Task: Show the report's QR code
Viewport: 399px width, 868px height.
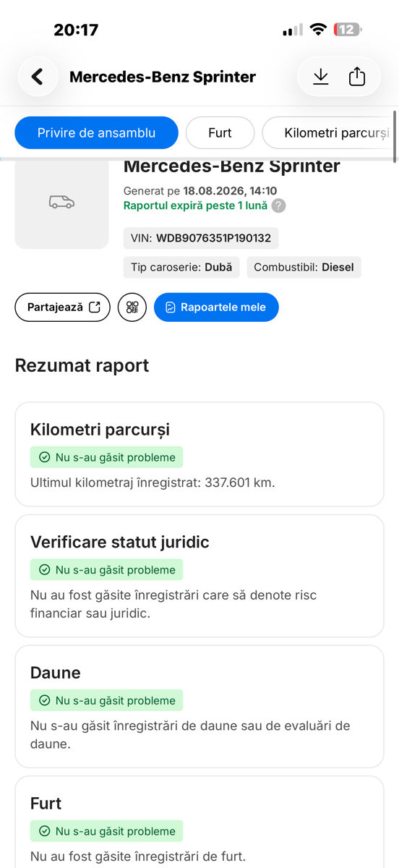Action: click(x=132, y=307)
